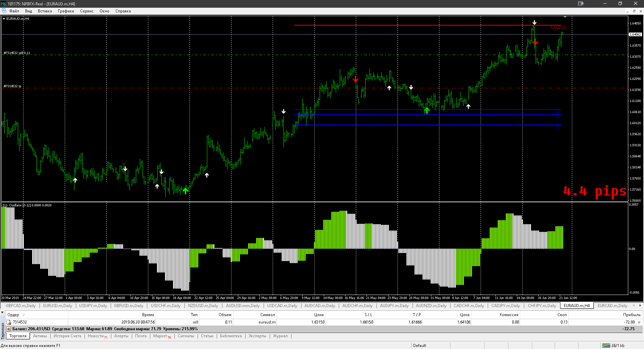The width and height of the screenshot is (644, 349).
Task: Sort orders by the Прибыль column header
Action: click(x=632, y=315)
